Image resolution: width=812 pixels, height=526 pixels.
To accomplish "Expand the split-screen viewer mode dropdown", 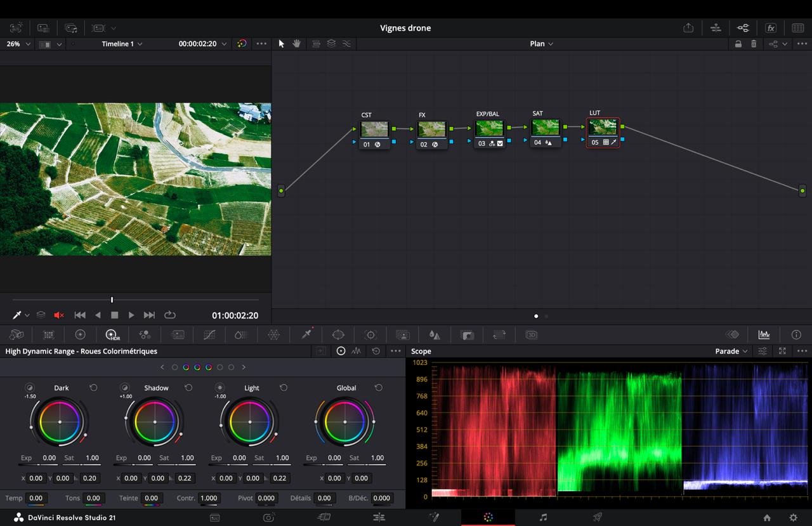I will pos(60,44).
